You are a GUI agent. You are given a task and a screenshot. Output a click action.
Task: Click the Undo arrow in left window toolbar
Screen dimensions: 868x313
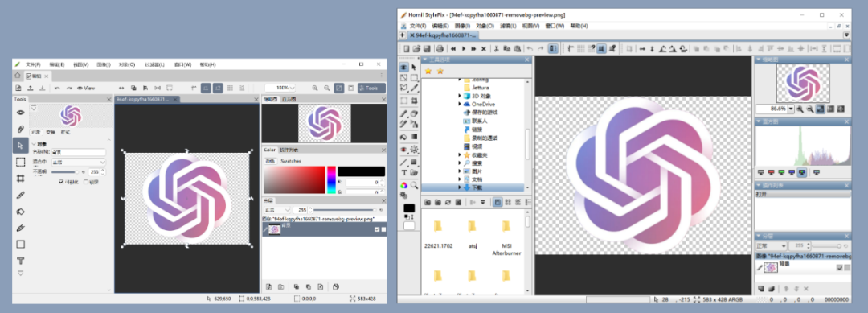click(x=57, y=88)
